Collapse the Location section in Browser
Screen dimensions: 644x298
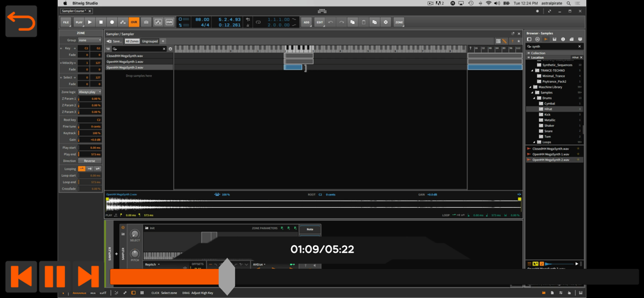528,57
